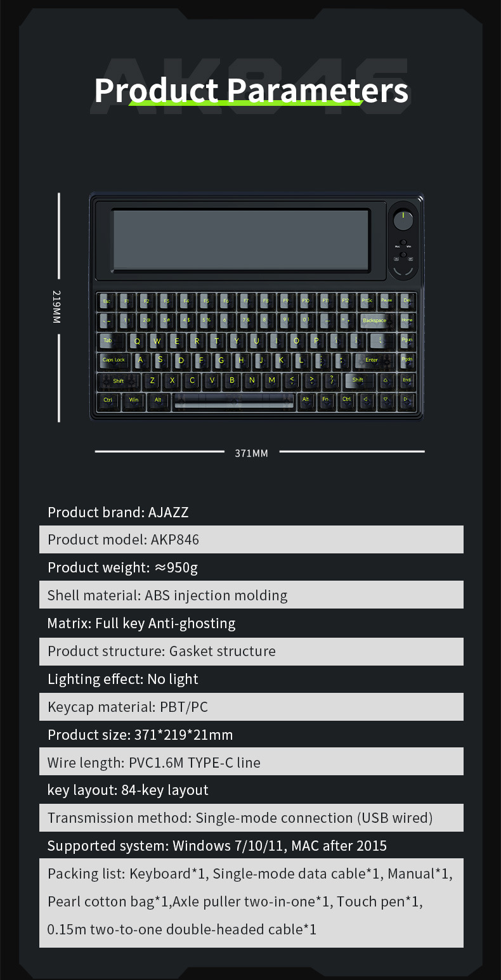Viewport: 501px width, 980px height.
Task: Toggle the Caps Lock key
Action: click(x=114, y=360)
